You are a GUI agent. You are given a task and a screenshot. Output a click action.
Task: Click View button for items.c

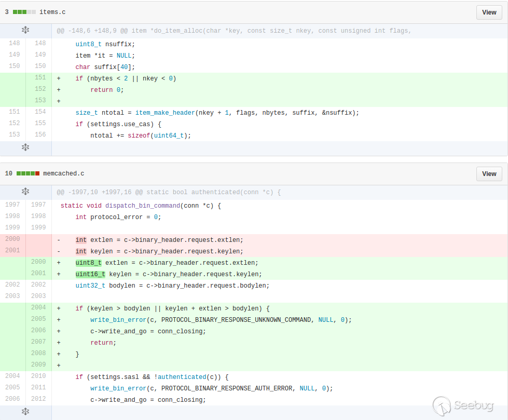tap(489, 12)
